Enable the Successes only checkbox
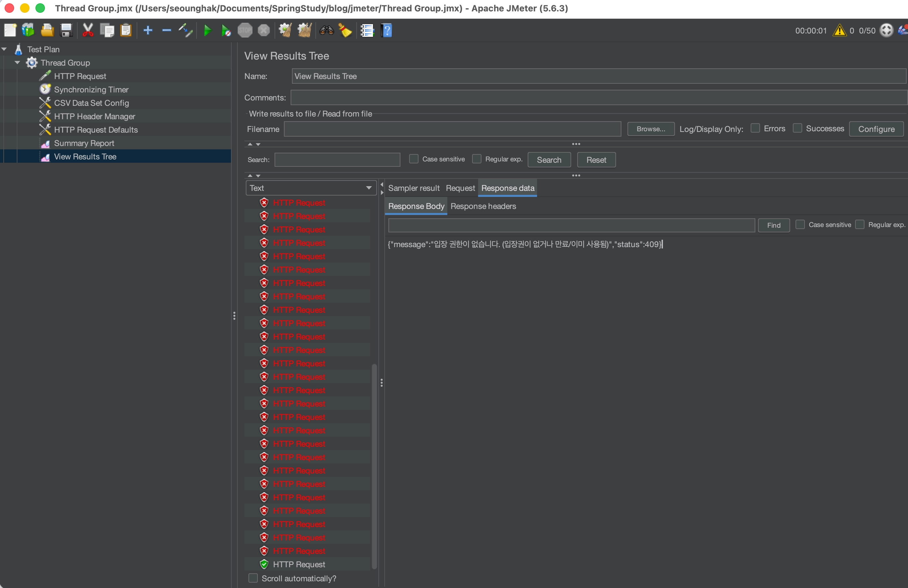This screenshot has height=588, width=908. 798,128
